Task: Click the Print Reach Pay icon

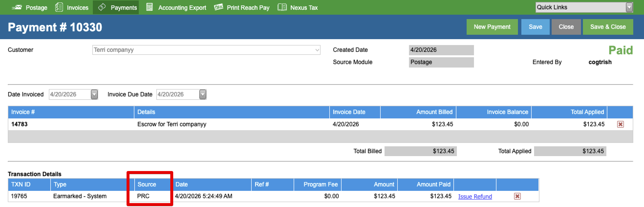Action: [218, 7]
